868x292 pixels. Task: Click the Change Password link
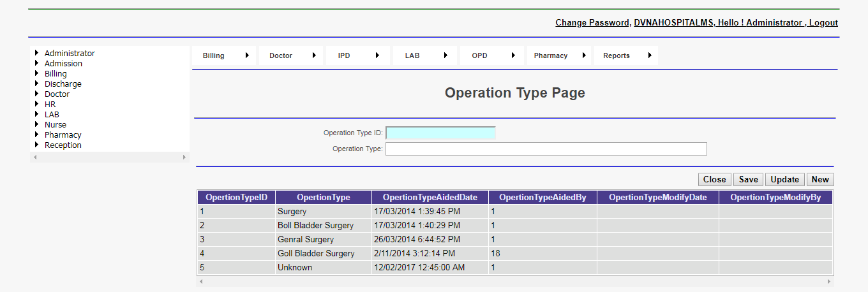pos(592,23)
